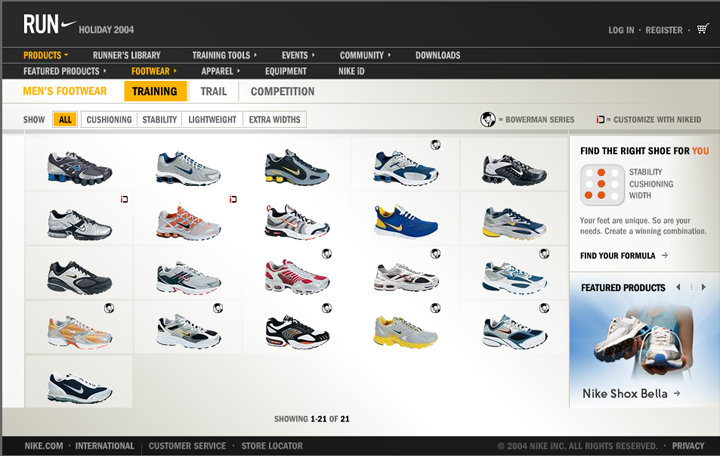Select the blue and yellow Free shoe
The height and width of the screenshot is (456, 720).
pos(405,221)
